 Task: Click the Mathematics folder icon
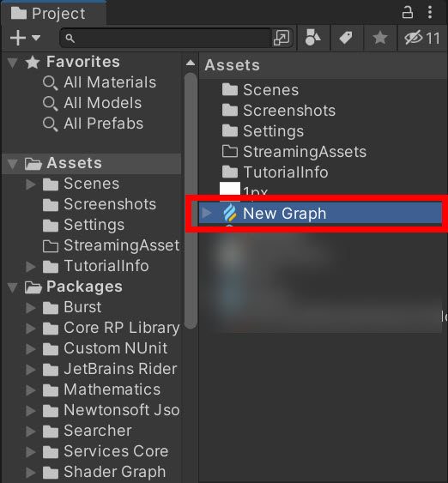51,390
